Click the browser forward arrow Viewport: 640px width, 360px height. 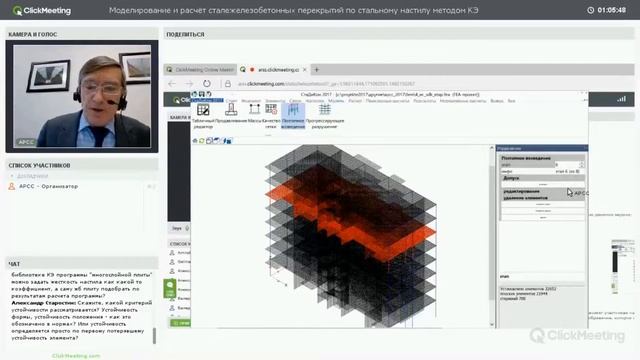point(189,84)
